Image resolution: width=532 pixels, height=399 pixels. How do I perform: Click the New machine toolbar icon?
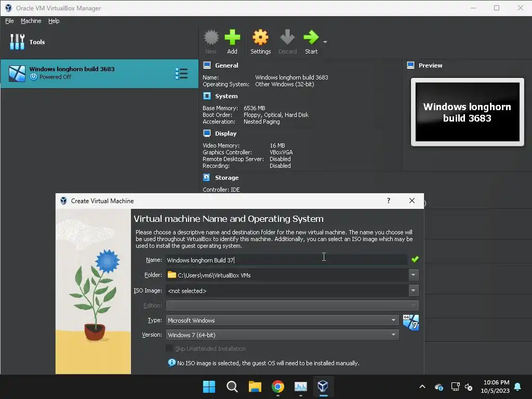coord(211,37)
